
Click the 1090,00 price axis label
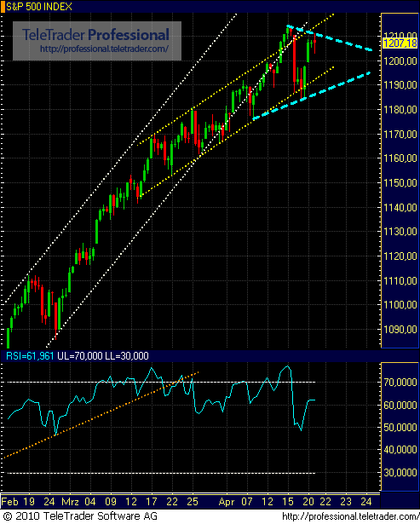(400, 330)
